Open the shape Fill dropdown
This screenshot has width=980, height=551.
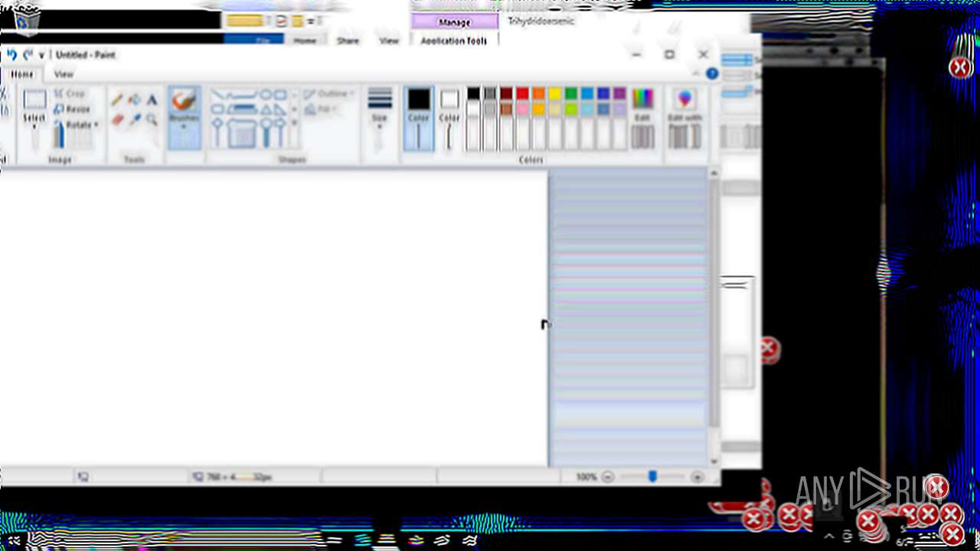point(321,109)
